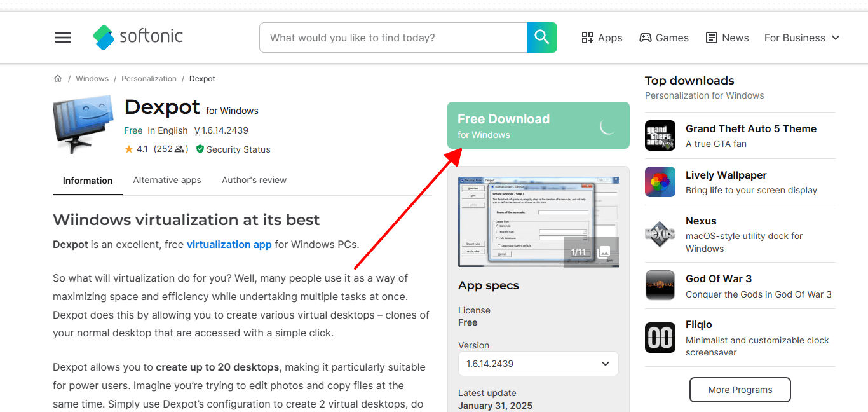Screen dimensions: 868x412
Task: Go to the Personalization breadcrumb link
Action: pos(149,79)
